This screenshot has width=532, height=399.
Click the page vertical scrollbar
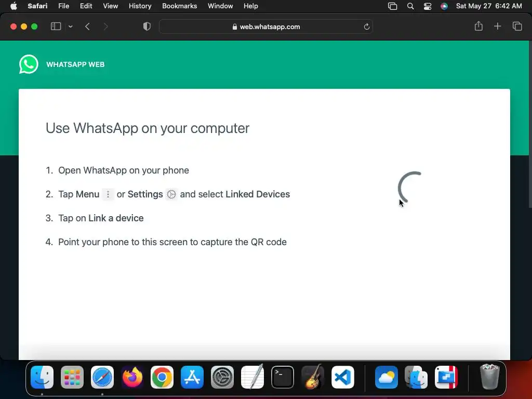click(530, 126)
